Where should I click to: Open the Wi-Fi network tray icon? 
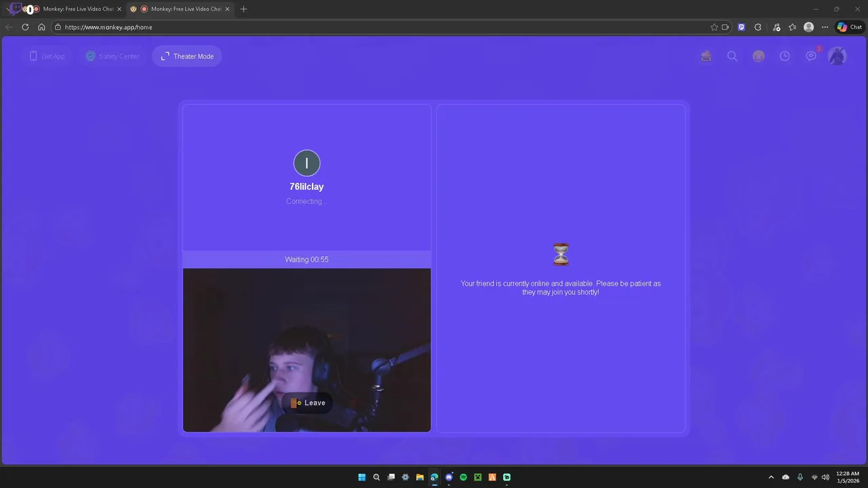[x=814, y=477]
